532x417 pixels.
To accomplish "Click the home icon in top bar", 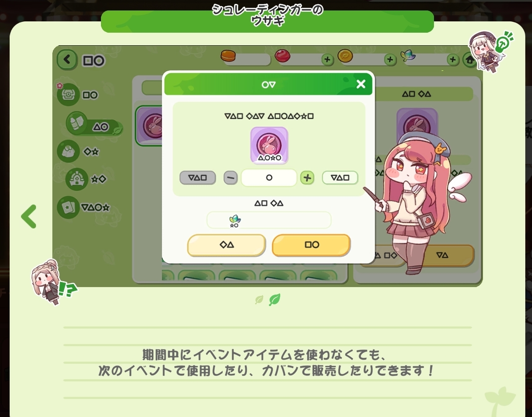I will click(470, 60).
